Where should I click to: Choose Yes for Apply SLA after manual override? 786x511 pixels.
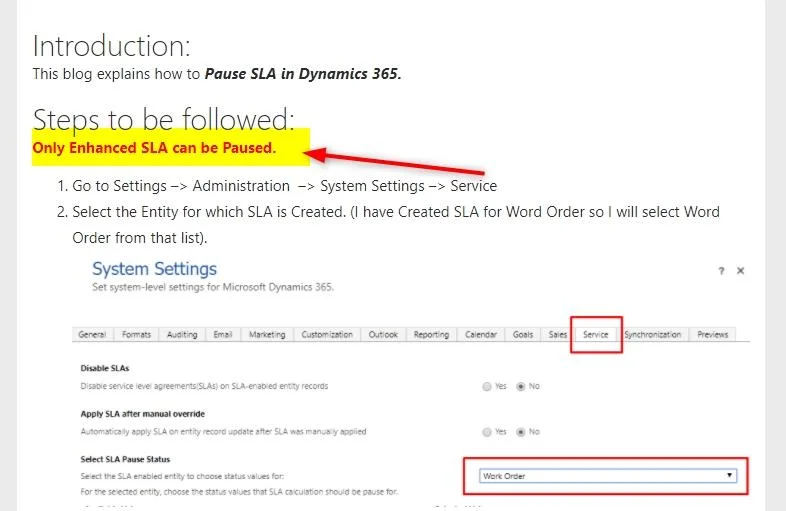tap(487, 432)
